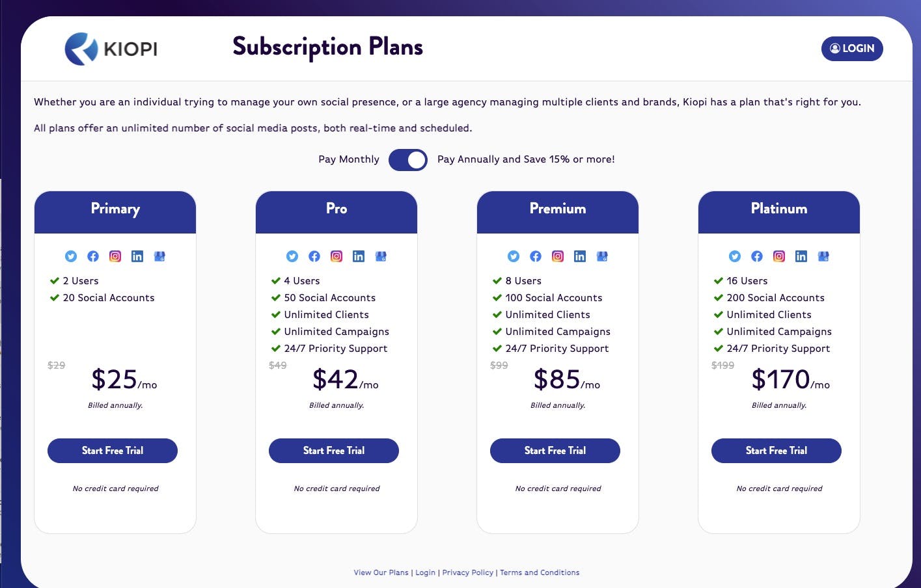Screen dimensions: 921x588
Task: Click LinkedIn icon in Platinum plan
Action: pos(801,256)
